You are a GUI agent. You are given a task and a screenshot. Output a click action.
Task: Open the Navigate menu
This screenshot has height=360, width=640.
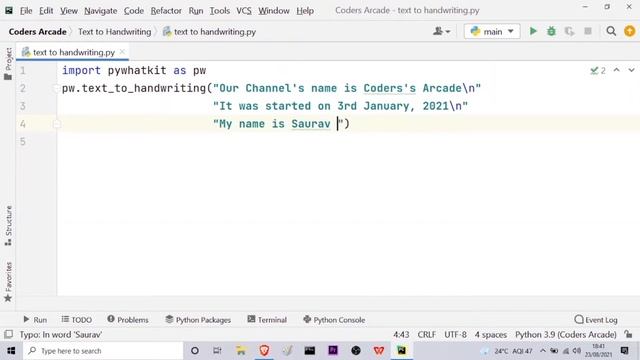[100, 11]
